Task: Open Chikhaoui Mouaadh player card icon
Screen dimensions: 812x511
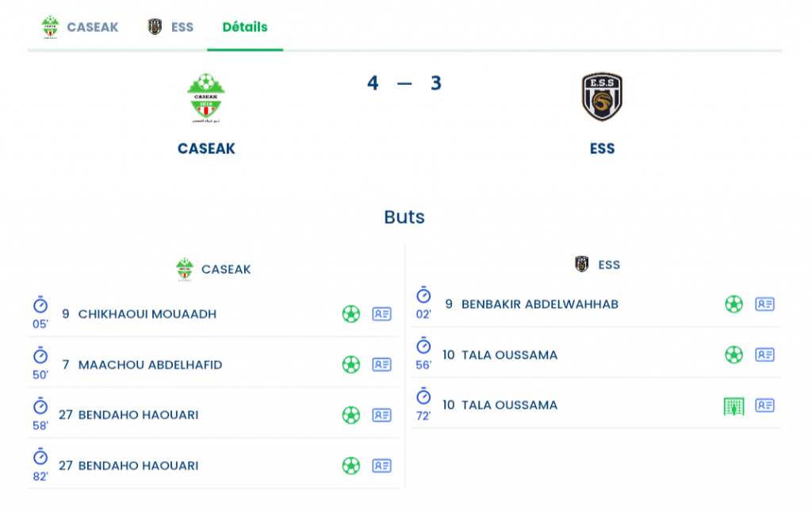Action: (381, 314)
